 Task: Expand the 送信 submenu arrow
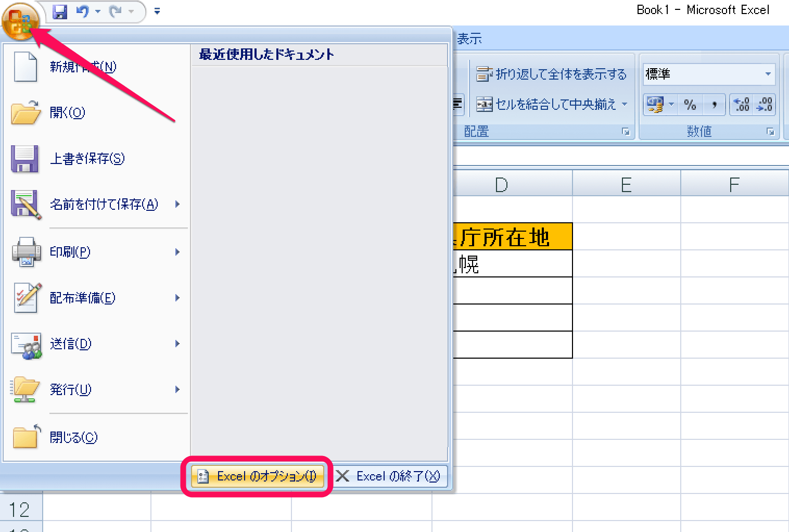tap(177, 344)
